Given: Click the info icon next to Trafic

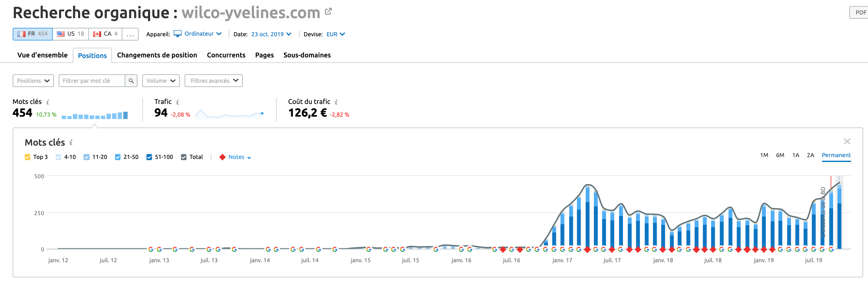Looking at the screenshot, I should tap(178, 102).
